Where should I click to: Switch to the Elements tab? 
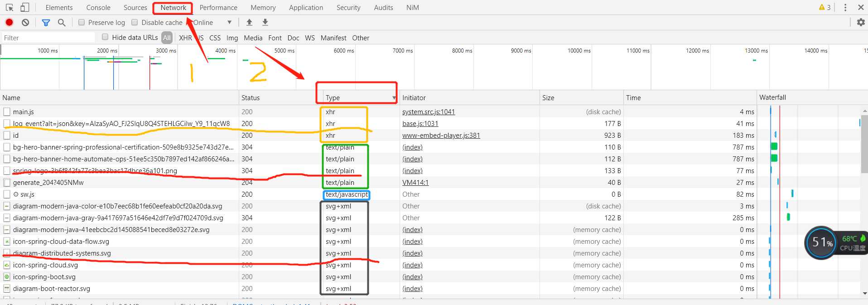tap(59, 7)
